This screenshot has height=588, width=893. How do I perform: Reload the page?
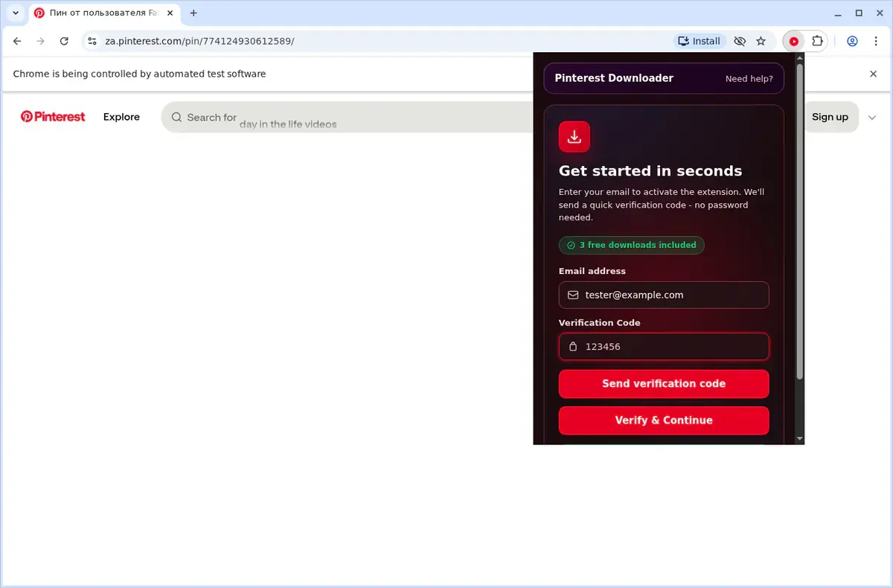pyautogui.click(x=64, y=41)
